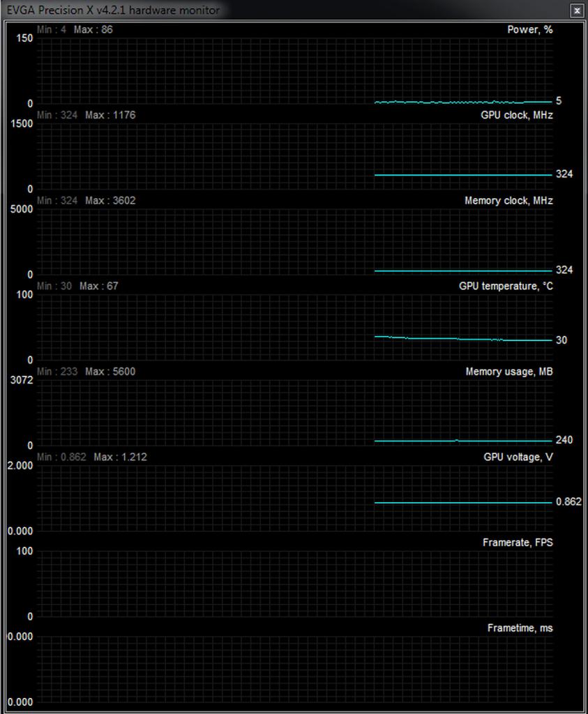Click the Memory usage graph trace line
588x714 pixels.
click(x=463, y=441)
